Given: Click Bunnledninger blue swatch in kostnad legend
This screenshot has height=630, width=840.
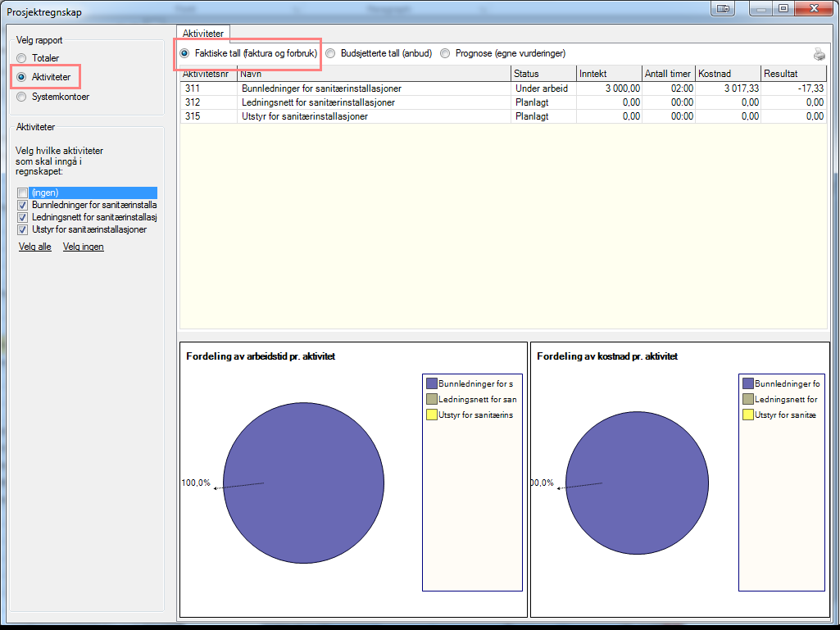Looking at the screenshot, I should click(x=748, y=383).
